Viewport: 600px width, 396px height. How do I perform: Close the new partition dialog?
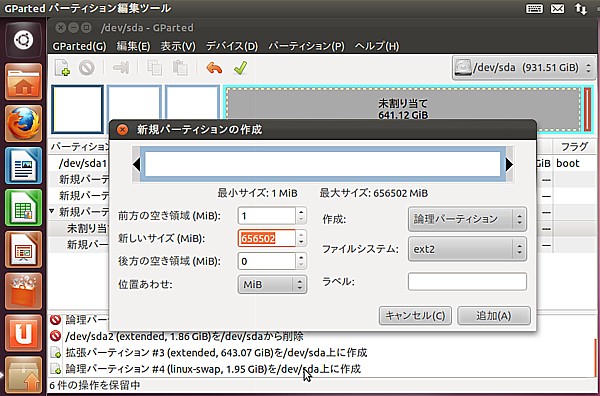coord(122,130)
